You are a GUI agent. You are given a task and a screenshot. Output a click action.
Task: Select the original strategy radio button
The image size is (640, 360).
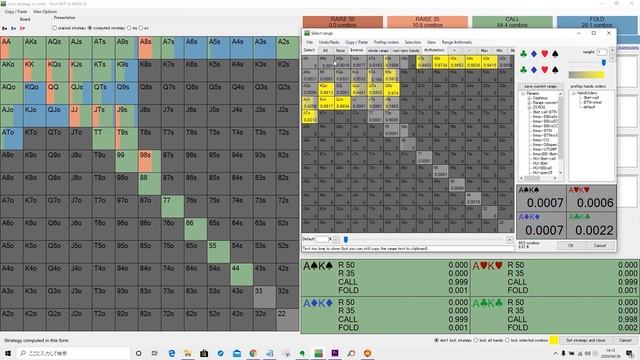[54, 28]
